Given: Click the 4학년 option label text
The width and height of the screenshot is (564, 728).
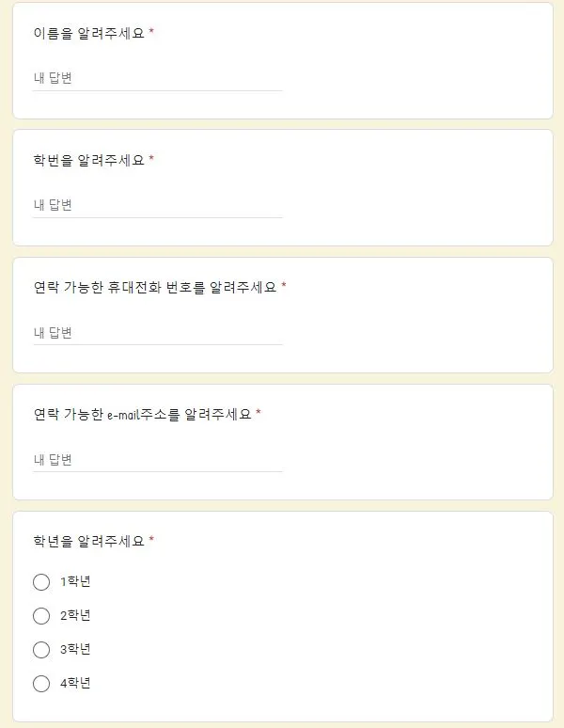Looking at the screenshot, I should pos(75,683).
